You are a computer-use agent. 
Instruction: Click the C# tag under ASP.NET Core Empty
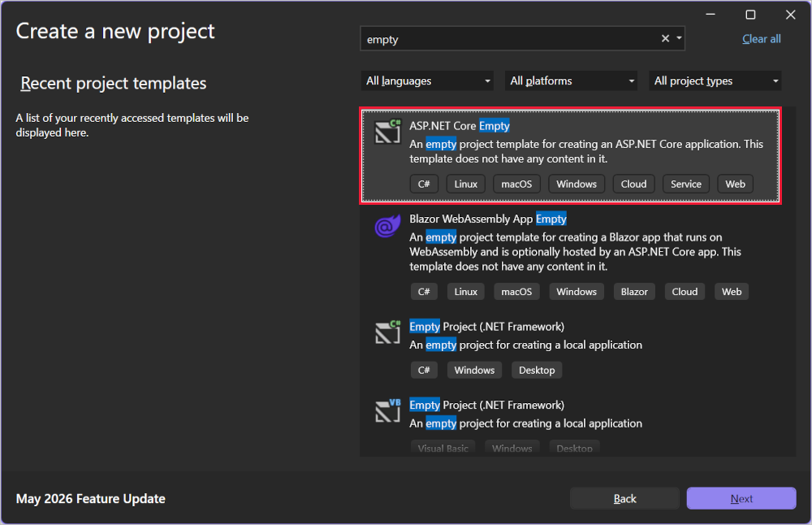(424, 184)
